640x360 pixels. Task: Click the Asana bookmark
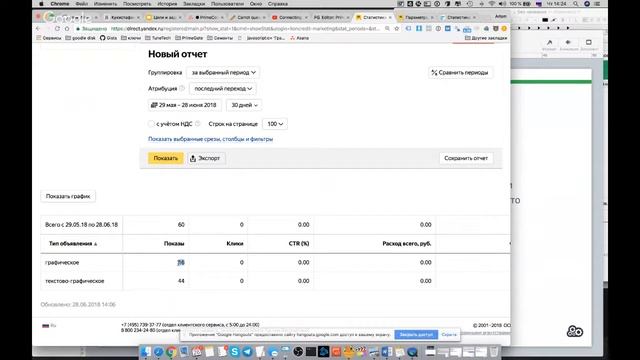pyautogui.click(x=299, y=38)
